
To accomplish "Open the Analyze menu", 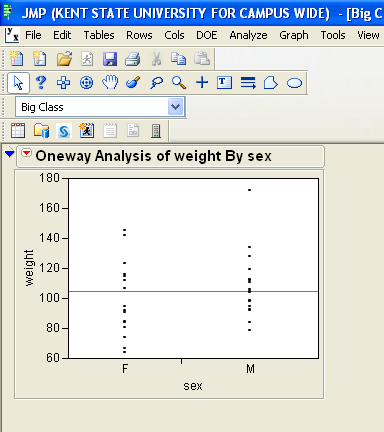I will pos(248,35).
